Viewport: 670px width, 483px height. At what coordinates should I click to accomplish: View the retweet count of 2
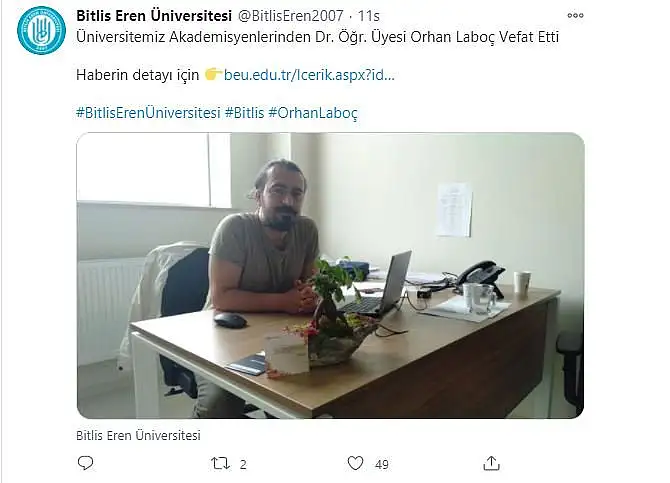click(x=243, y=465)
